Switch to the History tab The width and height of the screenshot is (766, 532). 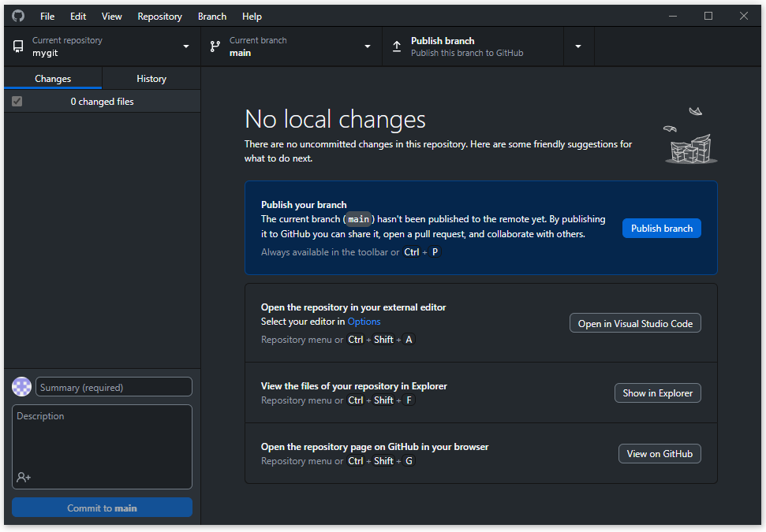click(151, 79)
